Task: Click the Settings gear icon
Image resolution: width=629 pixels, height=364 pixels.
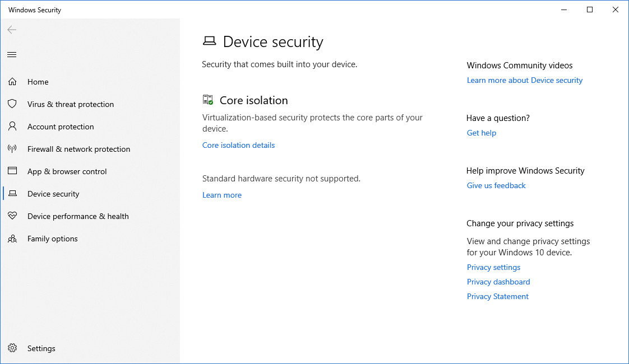Action: click(12, 348)
